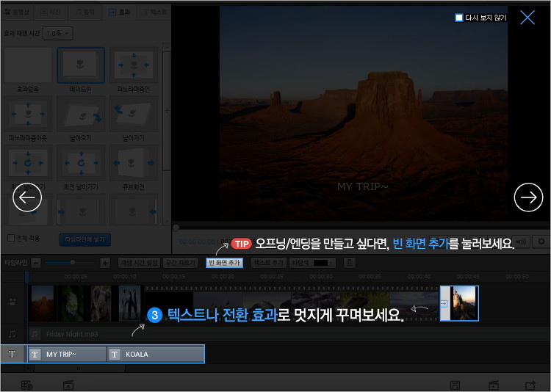
Task: Choose the 큐브회전 effect
Action: pyautogui.click(x=134, y=163)
